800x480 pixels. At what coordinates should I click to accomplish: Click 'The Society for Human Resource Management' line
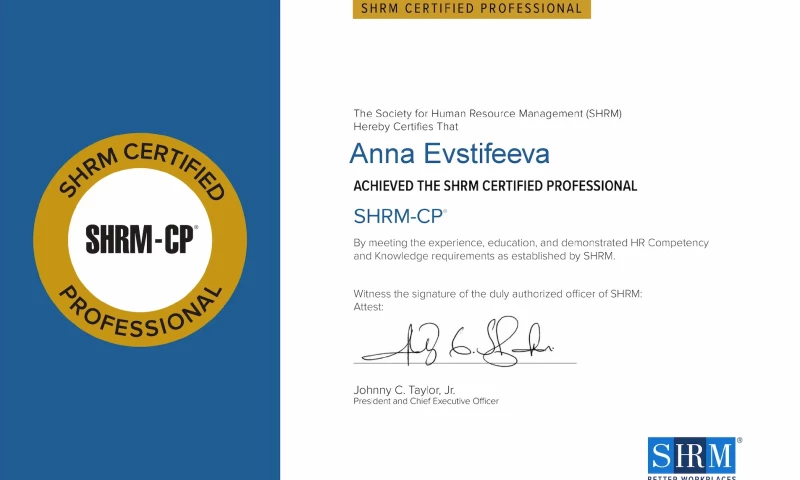(x=487, y=113)
